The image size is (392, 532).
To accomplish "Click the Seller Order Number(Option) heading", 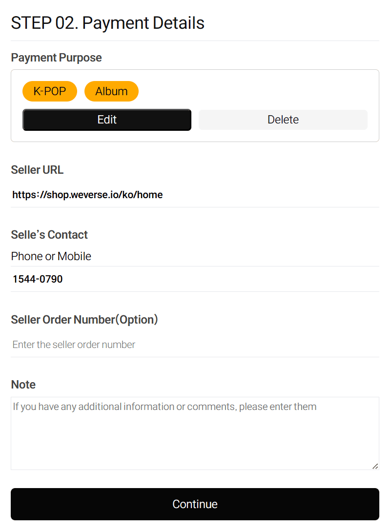I will point(84,320).
